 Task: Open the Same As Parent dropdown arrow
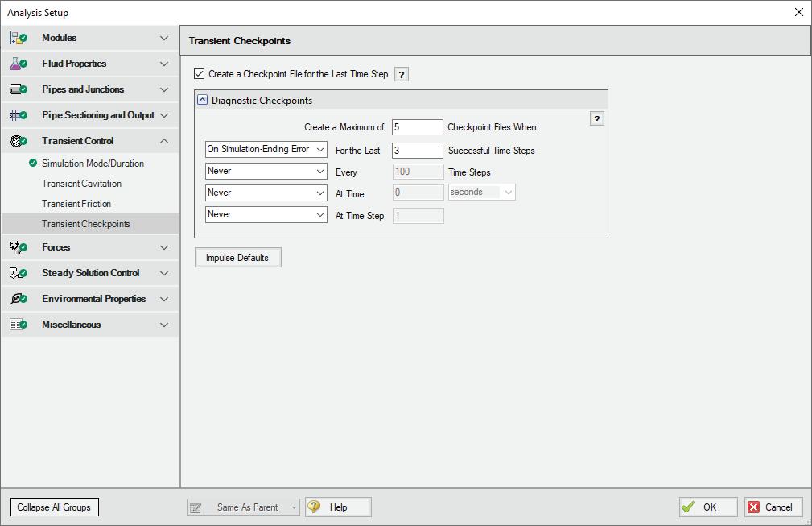click(295, 507)
